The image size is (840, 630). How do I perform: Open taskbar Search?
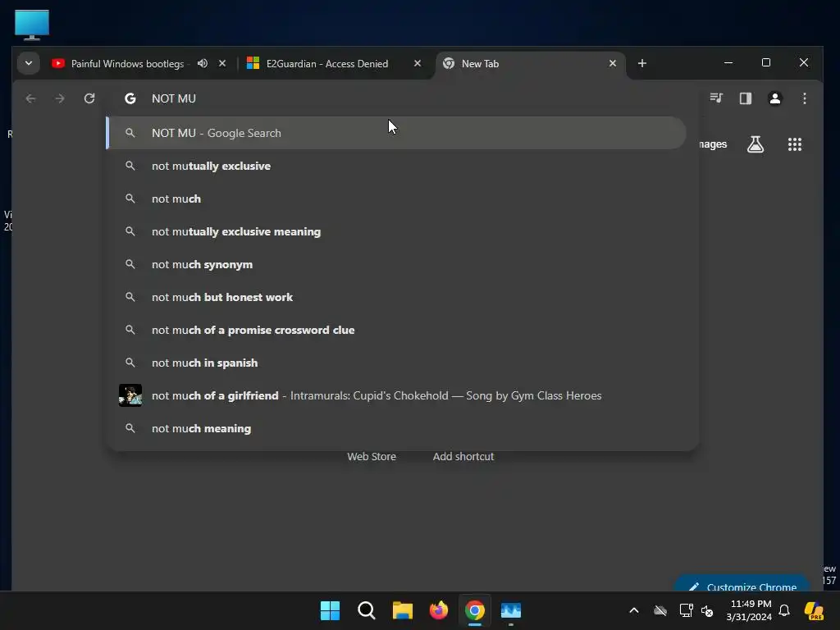[367, 610]
